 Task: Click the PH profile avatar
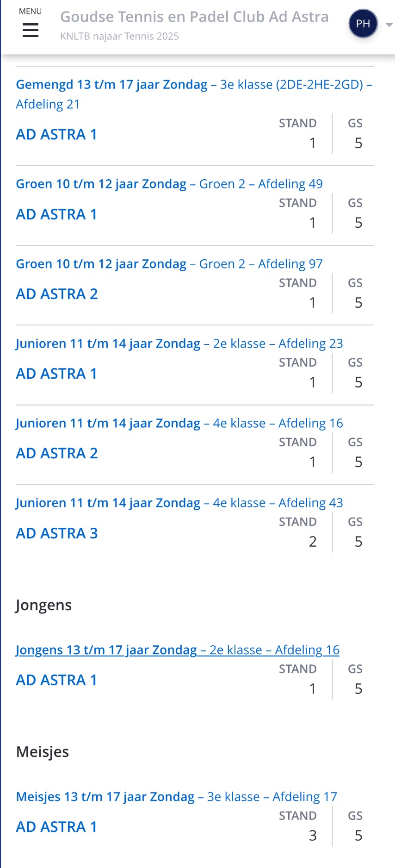[363, 24]
